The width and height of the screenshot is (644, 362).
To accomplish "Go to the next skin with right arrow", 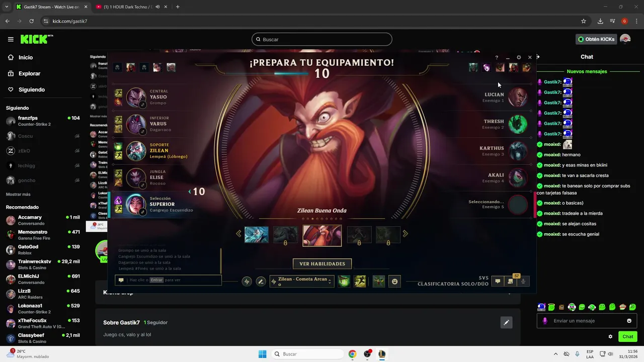I will 406,233.
